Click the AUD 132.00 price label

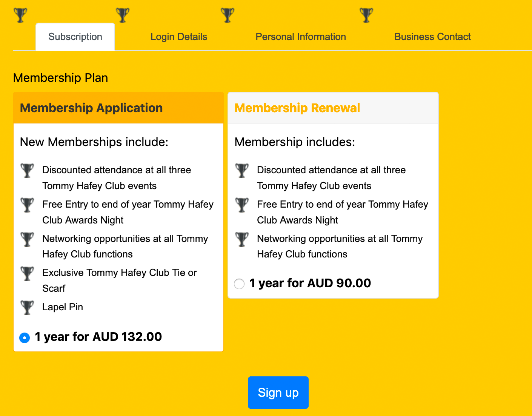98,337
